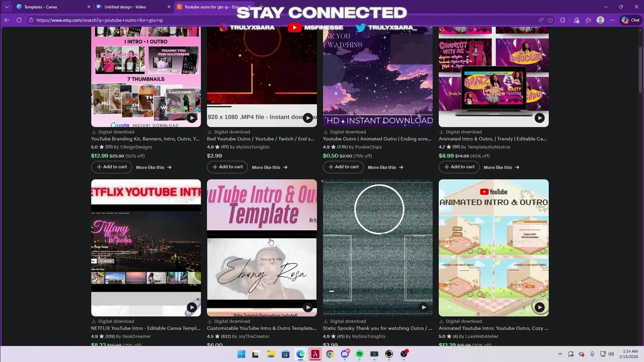Add PookieChips Animated Outro to cart
The image size is (644, 362).
pos(343,167)
